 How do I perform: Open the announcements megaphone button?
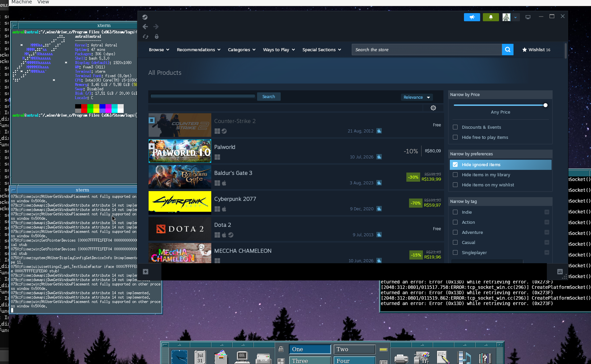coord(472,17)
